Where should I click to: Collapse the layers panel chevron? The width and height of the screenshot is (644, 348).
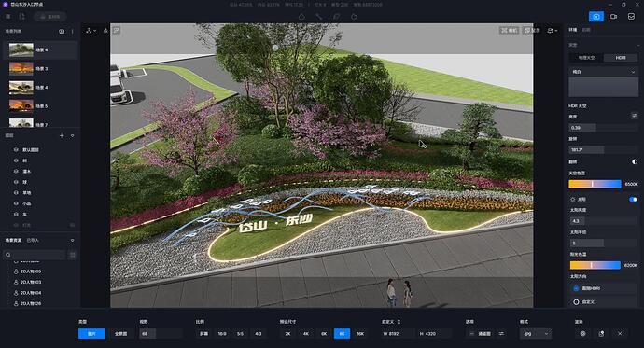tap(72, 135)
